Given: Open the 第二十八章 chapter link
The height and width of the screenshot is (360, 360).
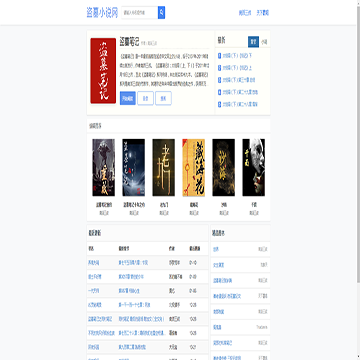Looking at the screenshot, I should (240, 104).
